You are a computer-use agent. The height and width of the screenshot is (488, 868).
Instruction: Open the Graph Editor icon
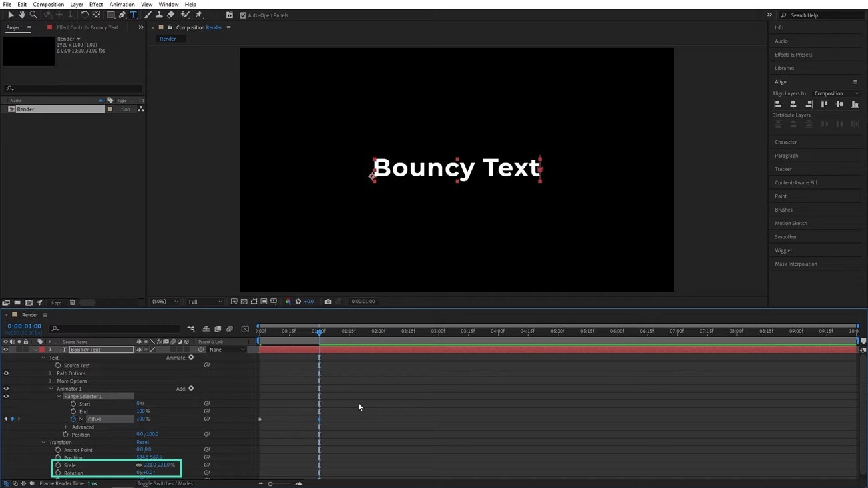[x=245, y=329]
